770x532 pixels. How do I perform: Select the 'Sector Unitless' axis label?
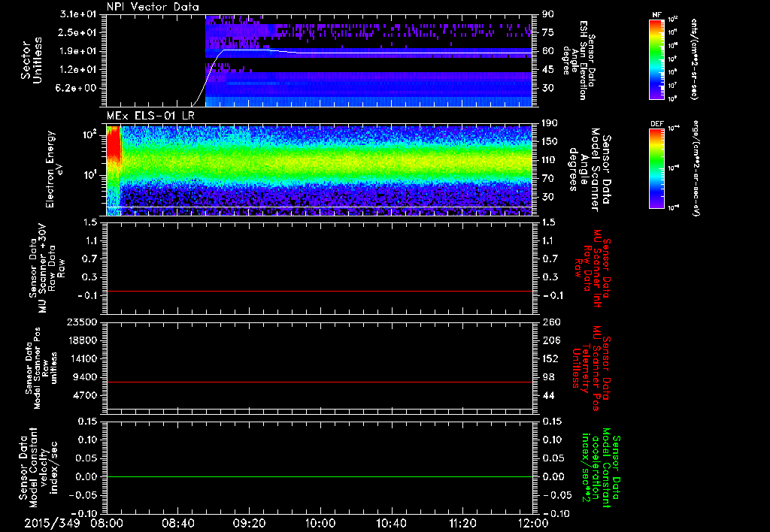coord(32,60)
